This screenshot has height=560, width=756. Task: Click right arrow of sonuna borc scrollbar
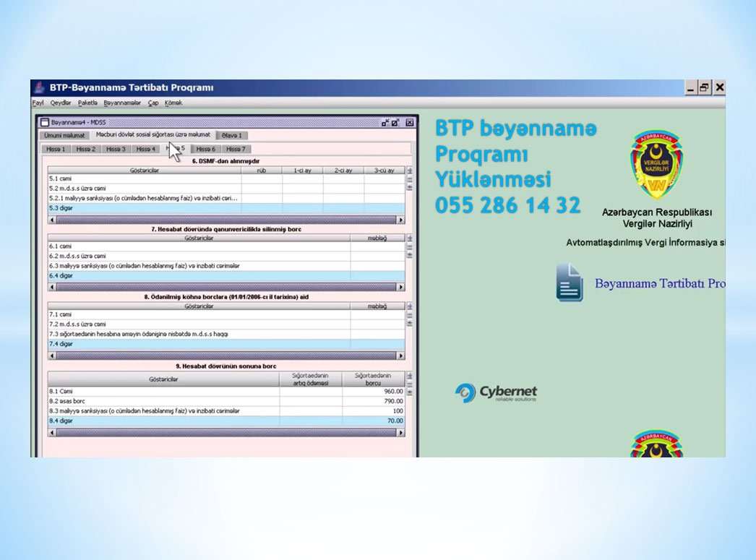[x=400, y=432]
